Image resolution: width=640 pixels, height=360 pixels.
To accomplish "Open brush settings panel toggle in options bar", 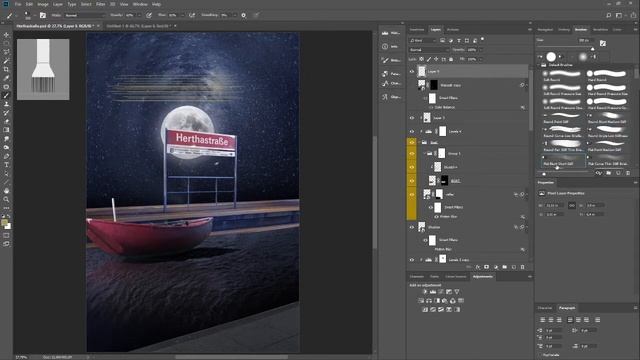I will [43, 15].
